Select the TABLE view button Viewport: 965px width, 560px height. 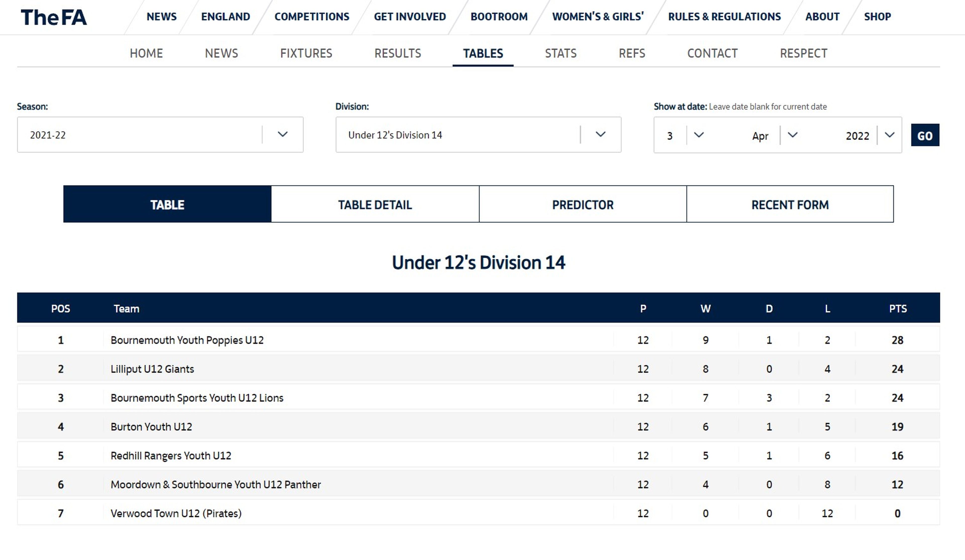167,204
